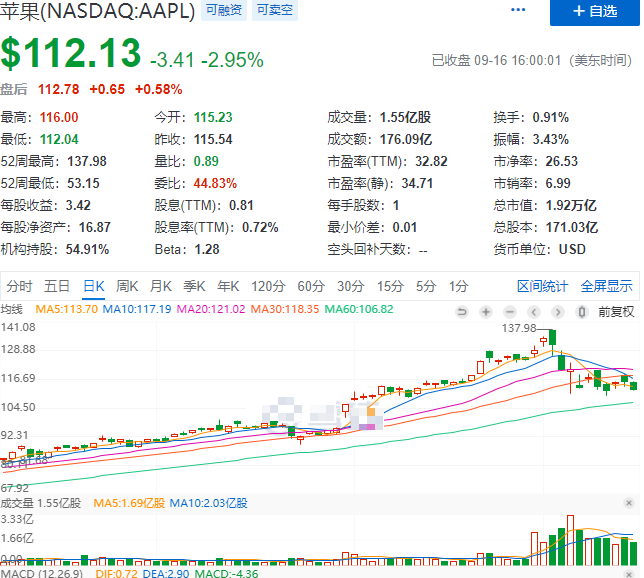Image resolution: width=644 pixels, height=578 pixels.
Task: Open 区间统计 range statistics
Action: (x=542, y=286)
